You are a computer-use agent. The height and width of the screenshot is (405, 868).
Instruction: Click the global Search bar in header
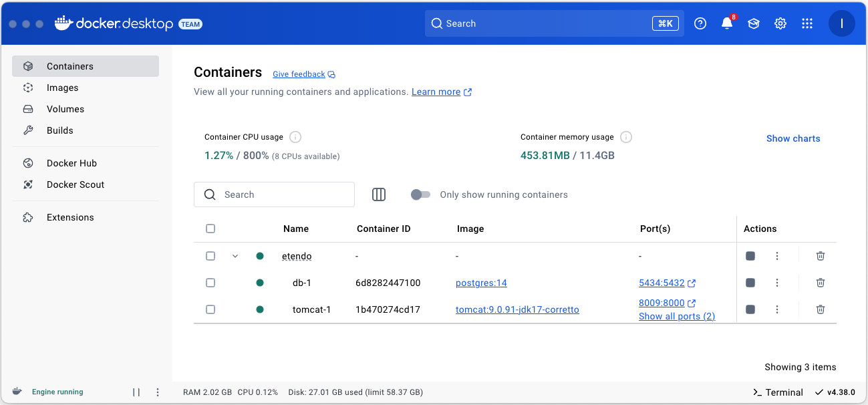(x=555, y=23)
